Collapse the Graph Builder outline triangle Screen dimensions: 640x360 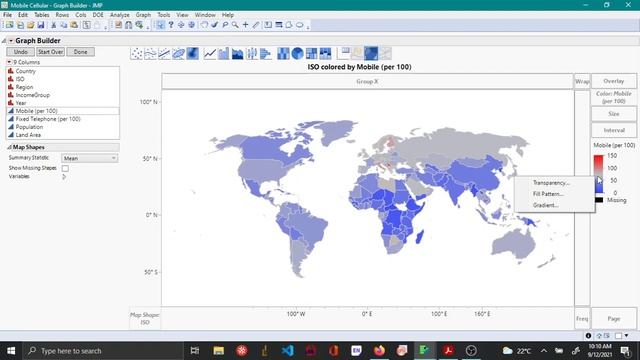click(x=4, y=41)
